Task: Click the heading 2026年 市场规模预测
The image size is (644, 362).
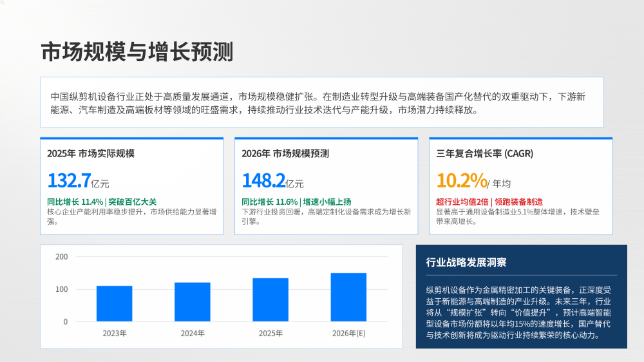Action: [285, 154]
